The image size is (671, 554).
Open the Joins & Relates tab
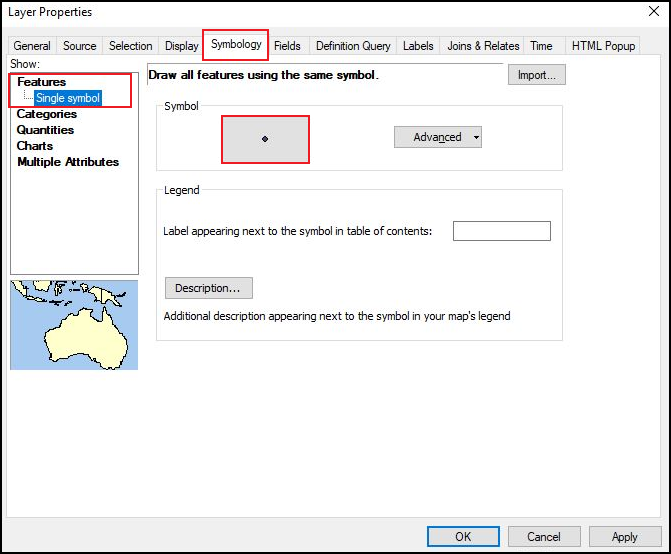pyautogui.click(x=483, y=46)
